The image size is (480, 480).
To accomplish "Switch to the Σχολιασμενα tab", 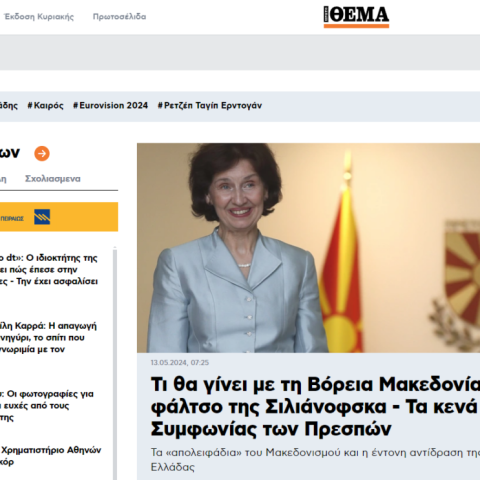I will pos(53,179).
